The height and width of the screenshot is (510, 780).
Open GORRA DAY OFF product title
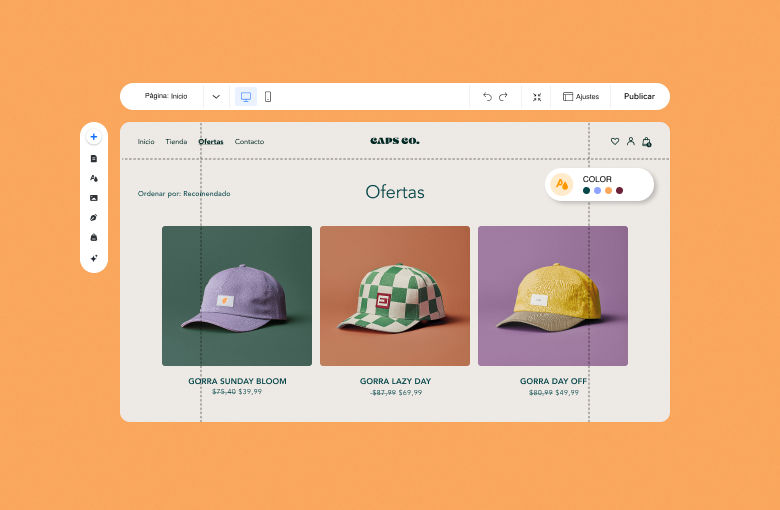tap(553, 381)
